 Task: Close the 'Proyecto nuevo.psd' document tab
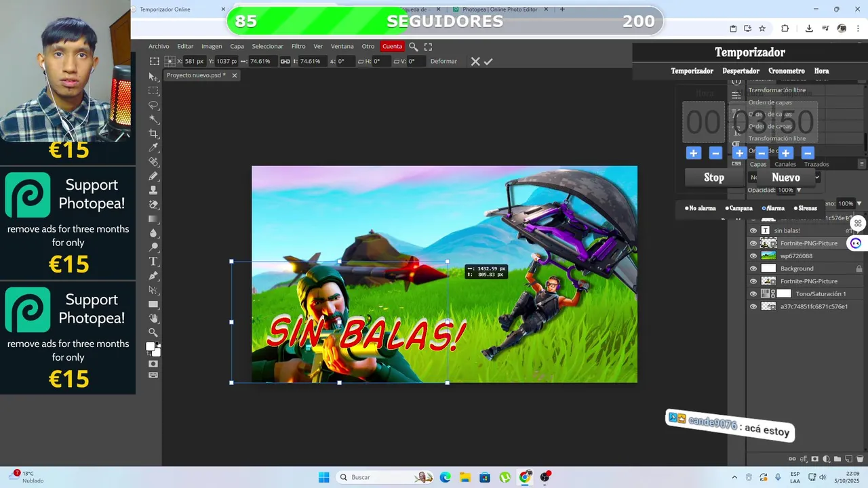235,75
